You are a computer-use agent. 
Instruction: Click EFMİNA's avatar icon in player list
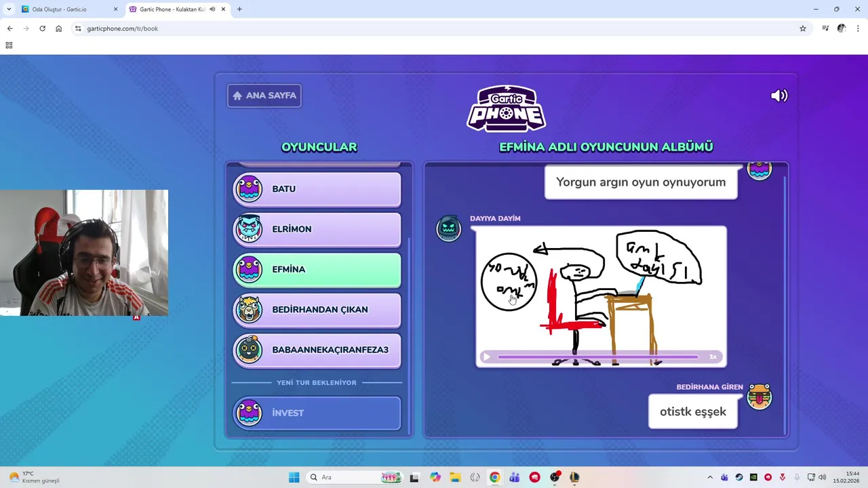tap(249, 269)
